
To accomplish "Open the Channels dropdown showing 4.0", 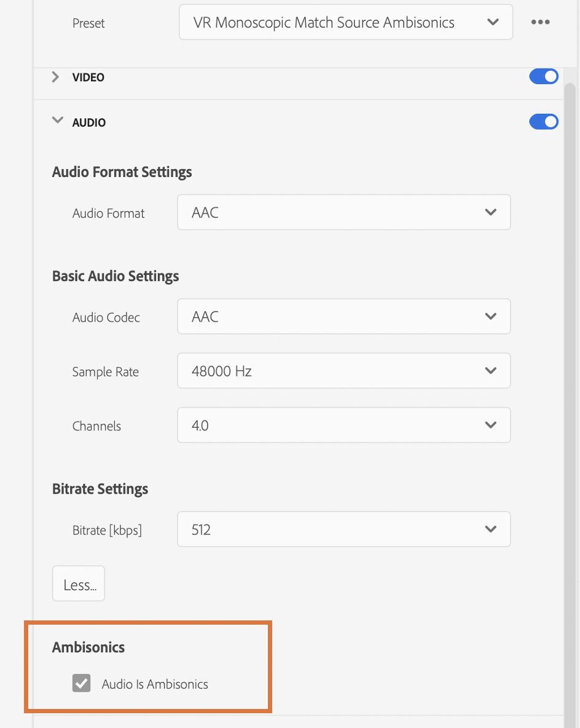I will click(x=343, y=425).
